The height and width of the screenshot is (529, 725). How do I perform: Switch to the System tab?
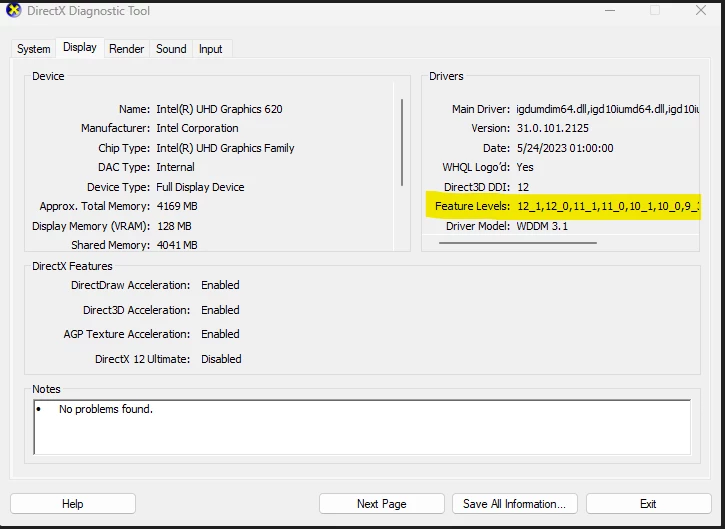[x=33, y=49]
